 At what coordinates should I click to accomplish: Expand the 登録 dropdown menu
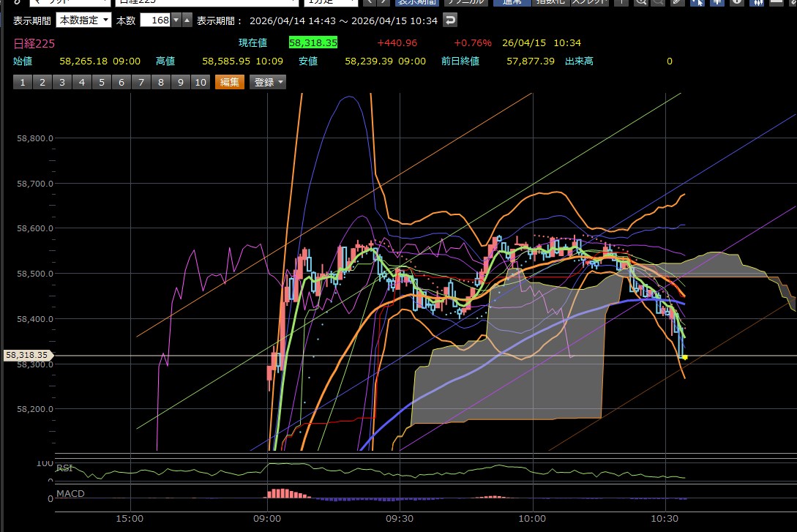268,82
